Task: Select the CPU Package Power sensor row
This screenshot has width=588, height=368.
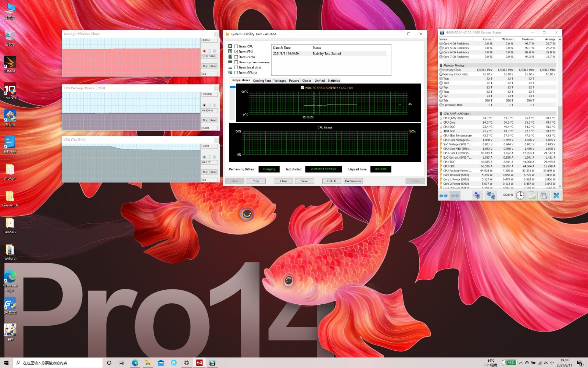Action: click(x=498, y=171)
